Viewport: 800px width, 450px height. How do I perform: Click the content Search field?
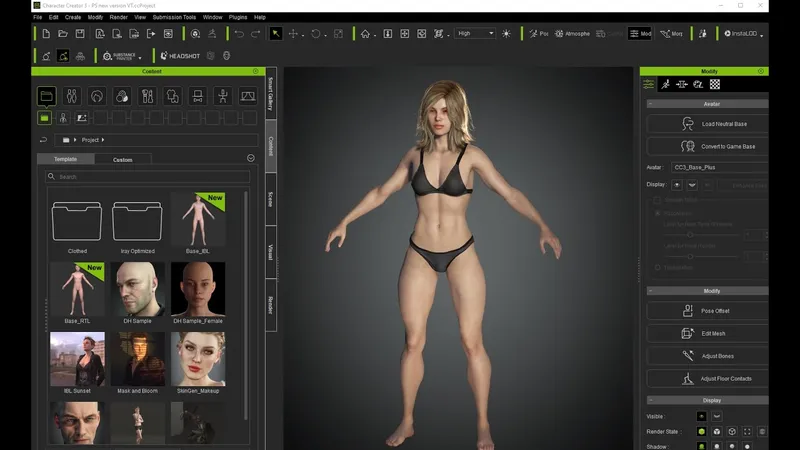pyautogui.click(x=147, y=177)
